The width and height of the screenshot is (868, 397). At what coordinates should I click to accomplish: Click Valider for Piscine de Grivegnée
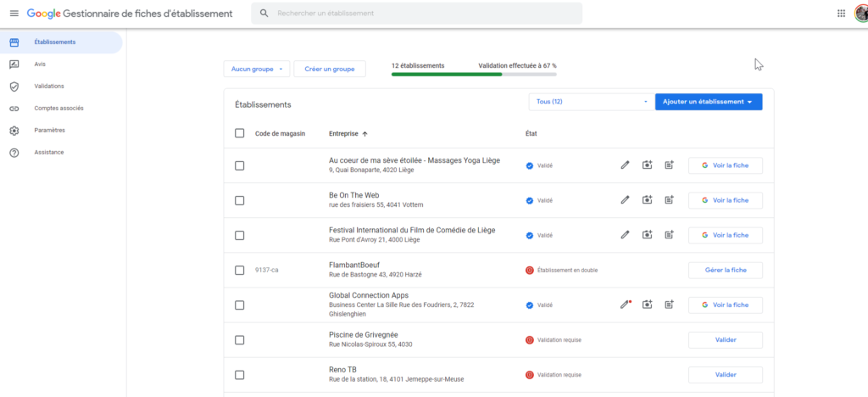click(x=726, y=339)
